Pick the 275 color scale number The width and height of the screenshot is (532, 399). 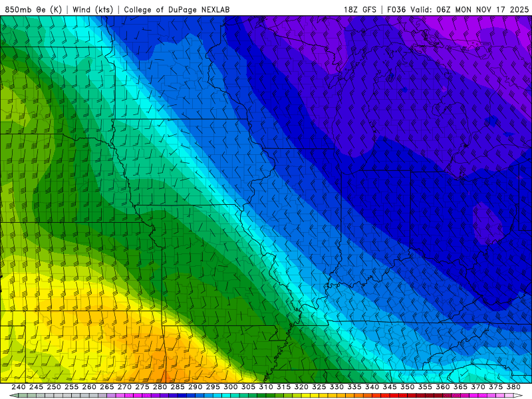click(x=142, y=387)
